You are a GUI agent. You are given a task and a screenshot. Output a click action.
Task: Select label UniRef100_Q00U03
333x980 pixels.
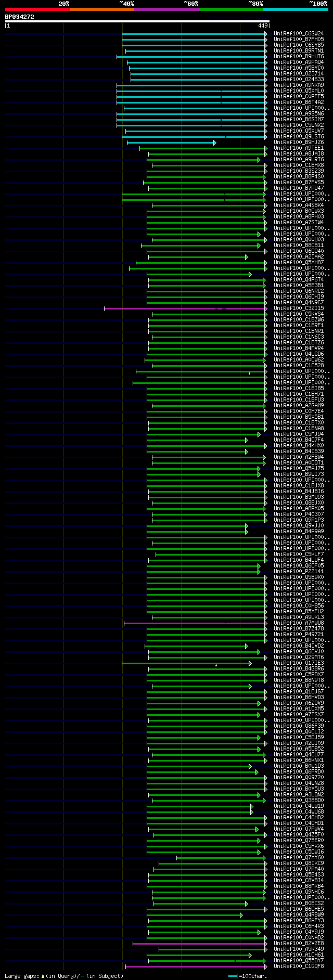[x=299, y=240]
